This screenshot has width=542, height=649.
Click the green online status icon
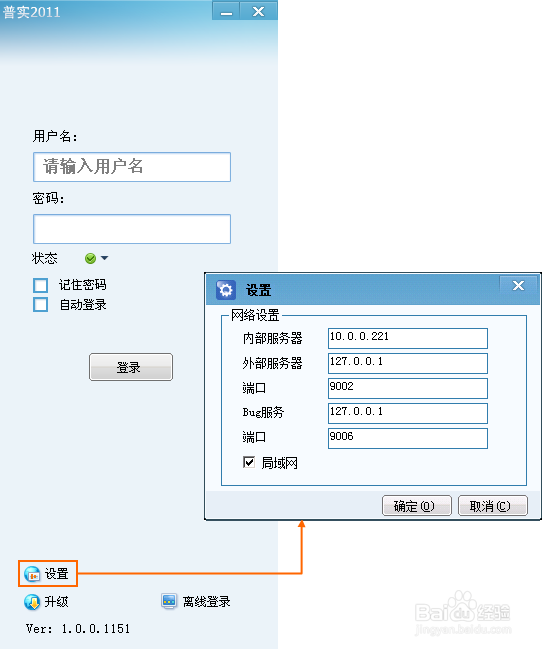pos(90,258)
